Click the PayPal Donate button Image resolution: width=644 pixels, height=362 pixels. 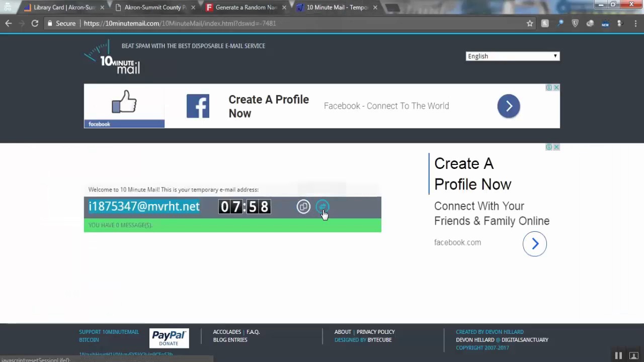coord(169,338)
